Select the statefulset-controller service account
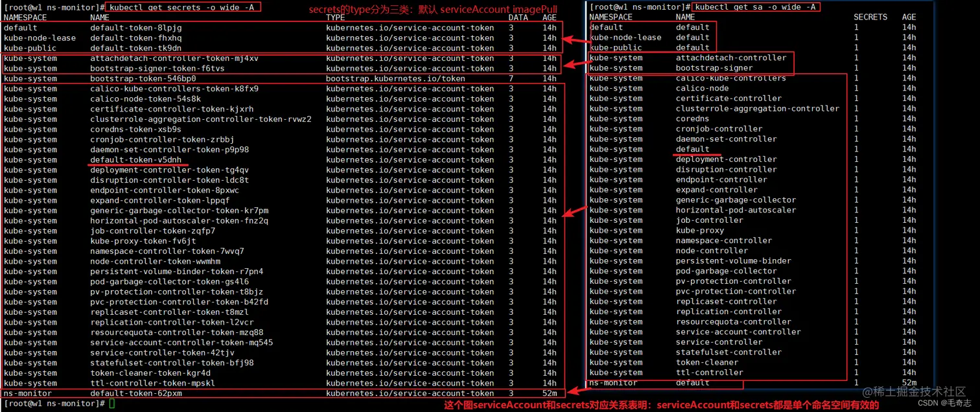 click(729, 352)
